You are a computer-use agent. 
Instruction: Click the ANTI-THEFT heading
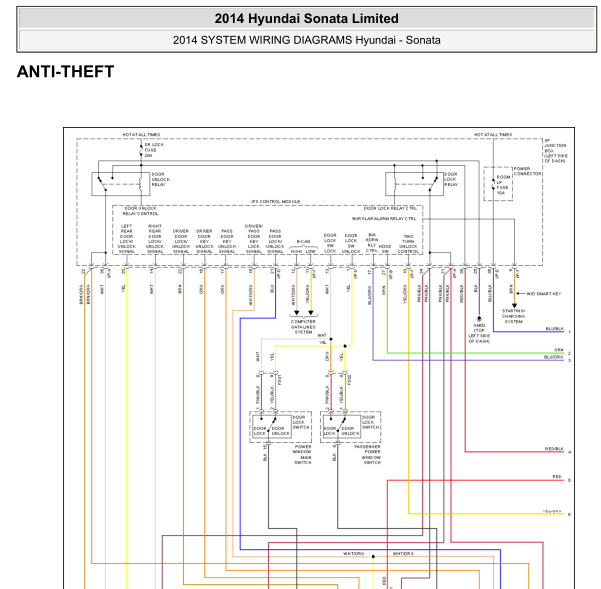(x=66, y=72)
